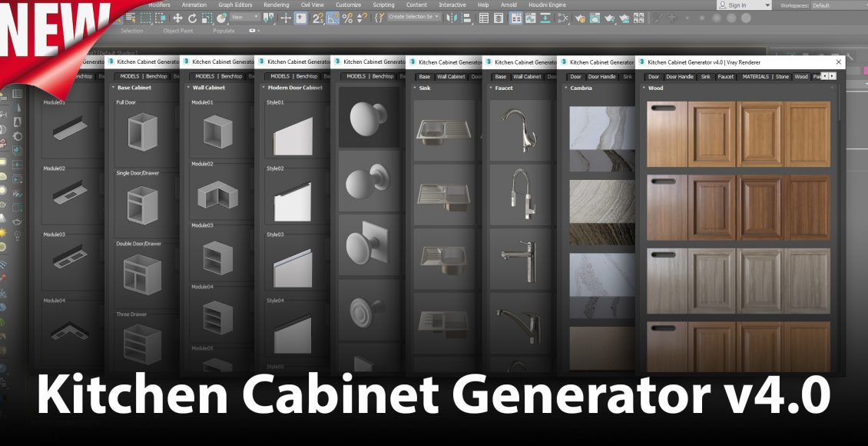Open the Toggle Ribbon icon
This screenshot has width=868, height=446.
[x=516, y=18]
